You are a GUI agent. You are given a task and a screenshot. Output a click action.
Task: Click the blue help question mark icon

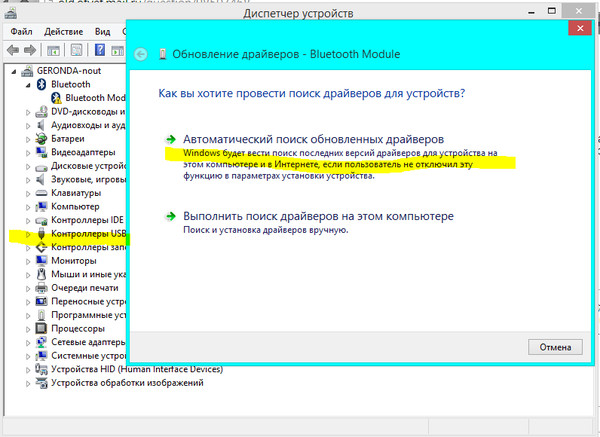[x=99, y=50]
